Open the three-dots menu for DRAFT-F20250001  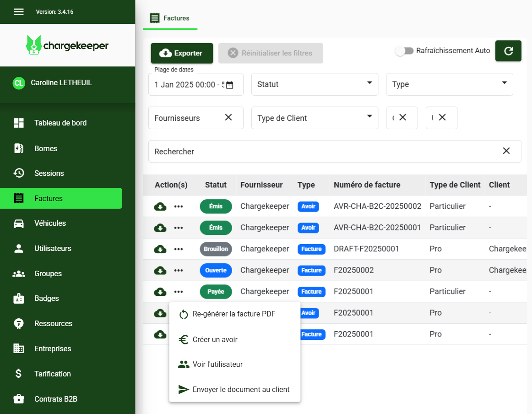179,249
